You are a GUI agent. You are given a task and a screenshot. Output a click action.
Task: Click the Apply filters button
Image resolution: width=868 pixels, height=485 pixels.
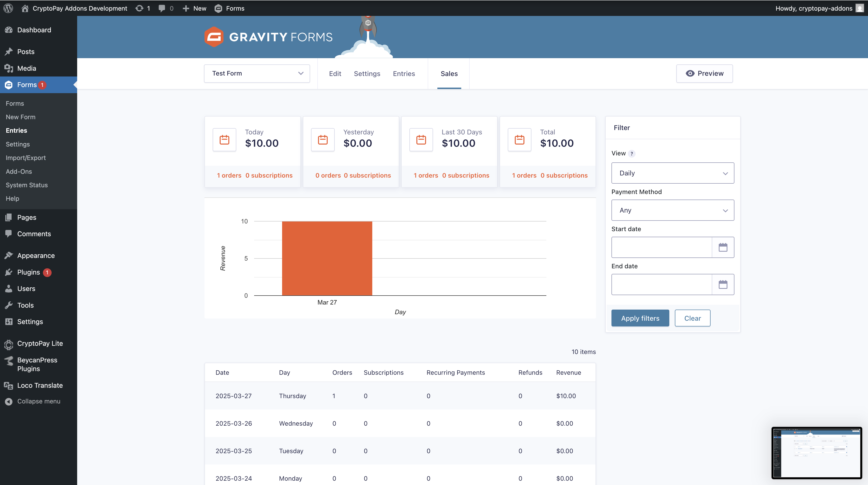640,318
